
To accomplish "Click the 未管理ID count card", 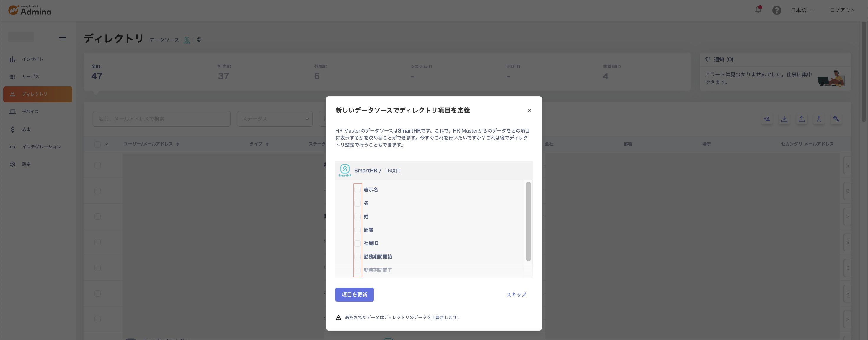I will click(611, 72).
